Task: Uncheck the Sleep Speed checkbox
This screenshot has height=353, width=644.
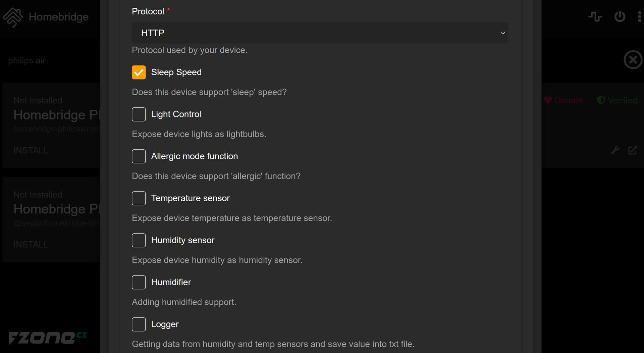Action: 139,72
